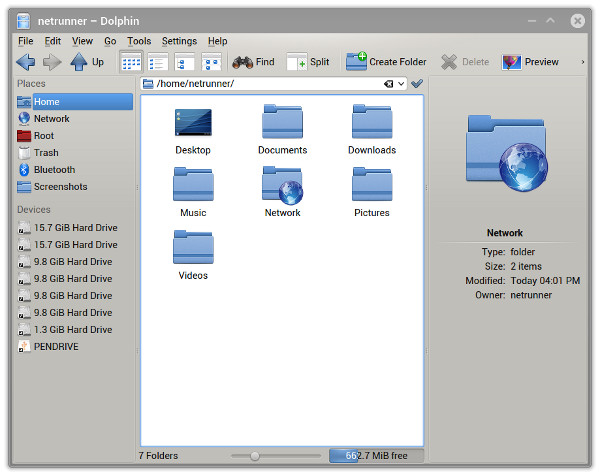Clear the location bar text

coord(388,84)
